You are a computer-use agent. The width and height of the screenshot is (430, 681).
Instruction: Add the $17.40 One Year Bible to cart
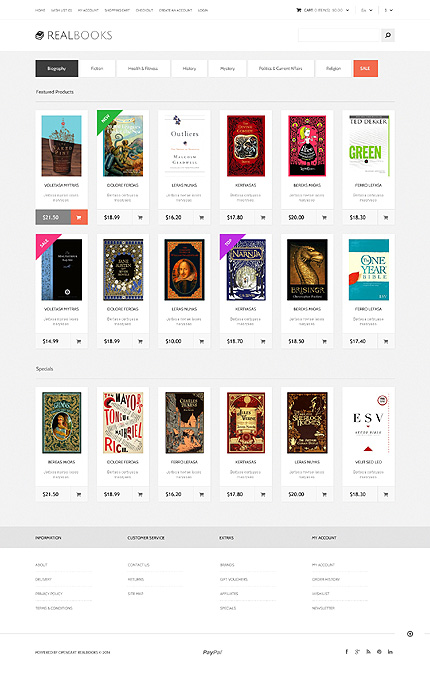[386, 341]
